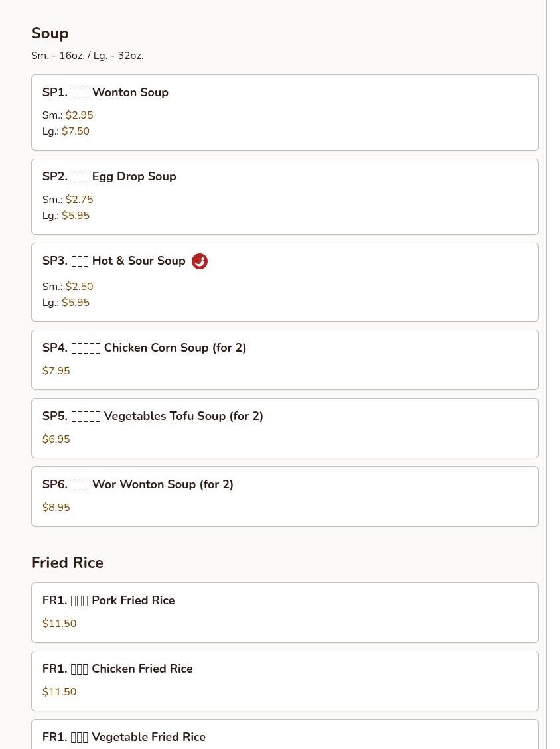Image resolution: width=560 pixels, height=749 pixels.
Task: Open SP4 Chicken Corn Soup (for 2)
Action: [x=285, y=360]
